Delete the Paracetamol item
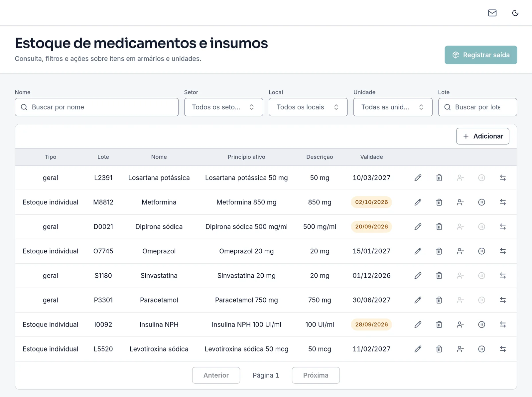532x397 pixels. click(x=439, y=300)
